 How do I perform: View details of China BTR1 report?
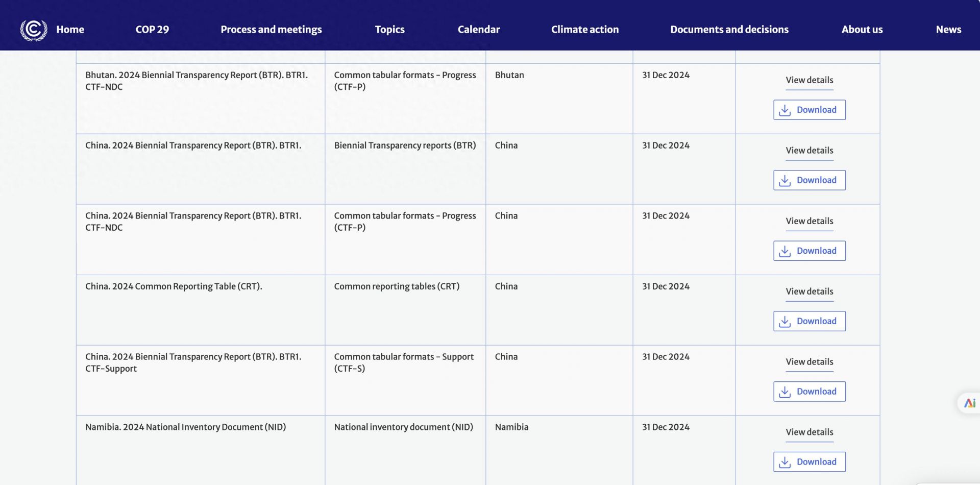(x=809, y=151)
